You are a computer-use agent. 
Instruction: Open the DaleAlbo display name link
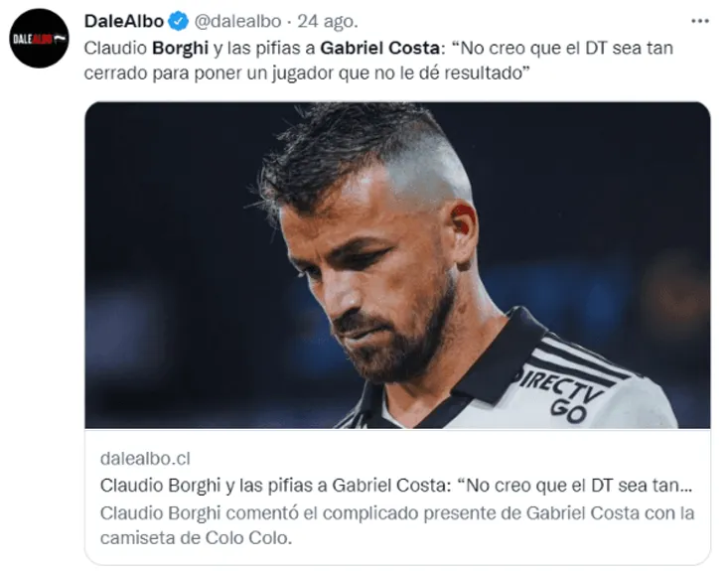124,21
